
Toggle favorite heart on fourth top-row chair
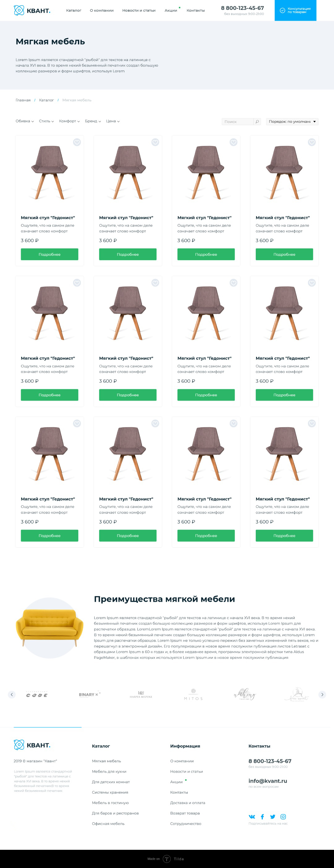pos(312,142)
